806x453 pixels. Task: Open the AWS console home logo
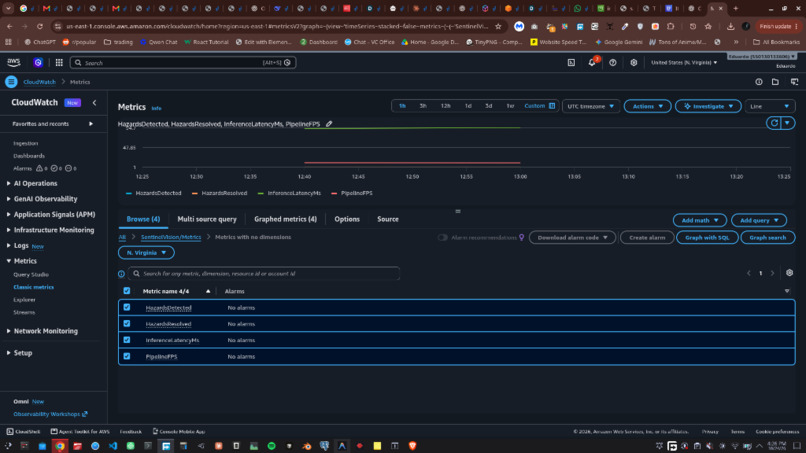click(x=13, y=62)
